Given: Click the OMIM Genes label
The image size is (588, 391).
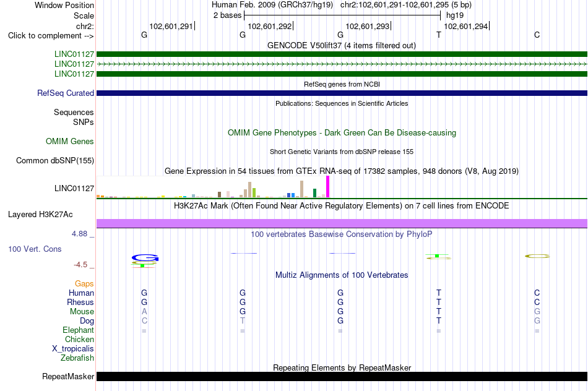Looking at the screenshot, I should [x=70, y=141].
